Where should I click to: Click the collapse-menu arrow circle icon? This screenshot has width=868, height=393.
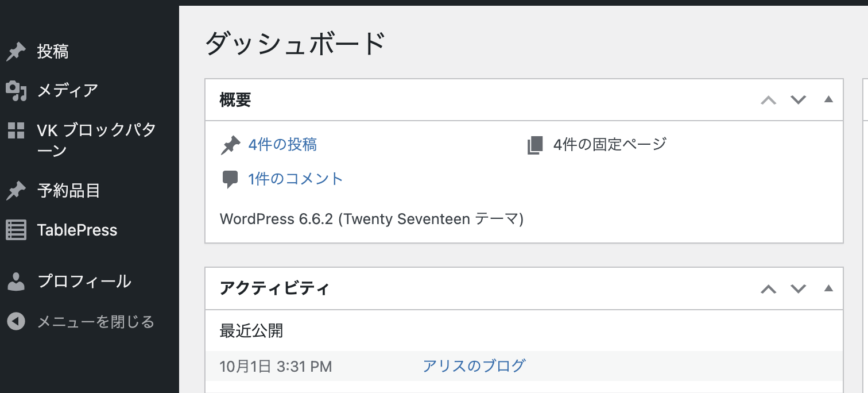(16, 321)
